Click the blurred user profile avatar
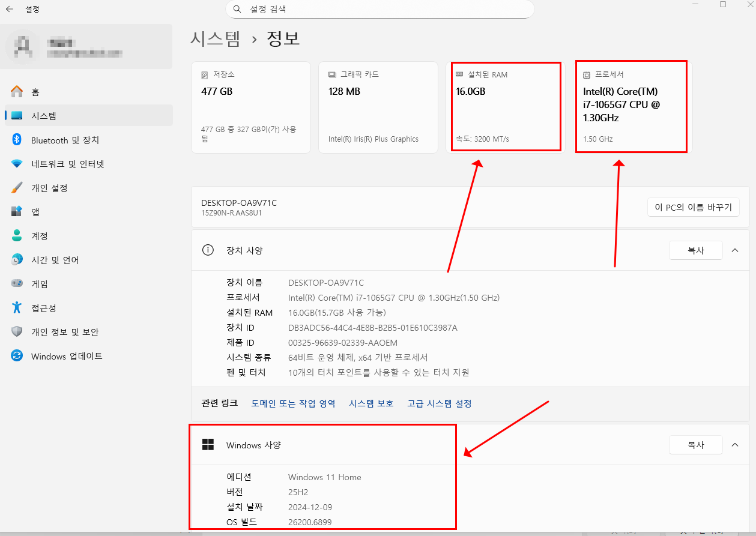This screenshot has width=756, height=536. 23,46
